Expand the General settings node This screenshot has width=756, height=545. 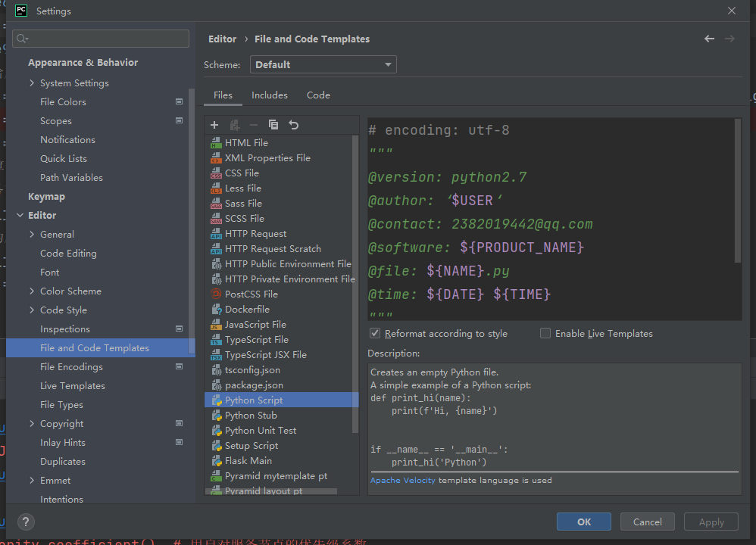coord(32,234)
